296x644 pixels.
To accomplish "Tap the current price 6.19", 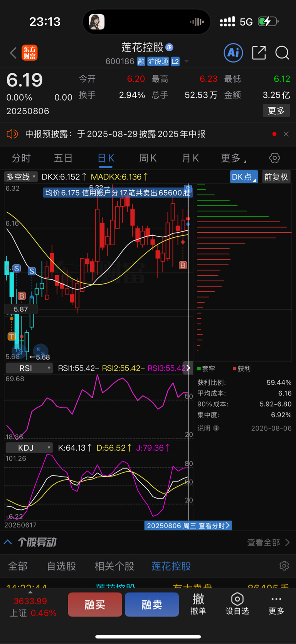I will [25, 80].
